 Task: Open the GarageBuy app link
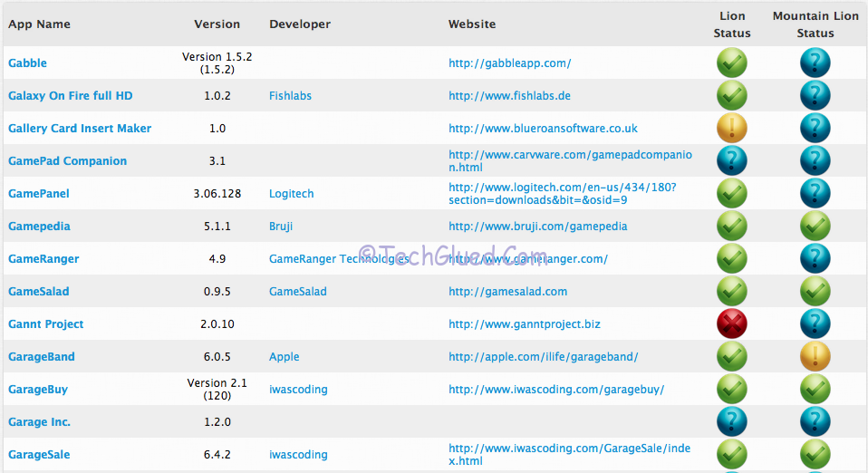[x=38, y=390]
